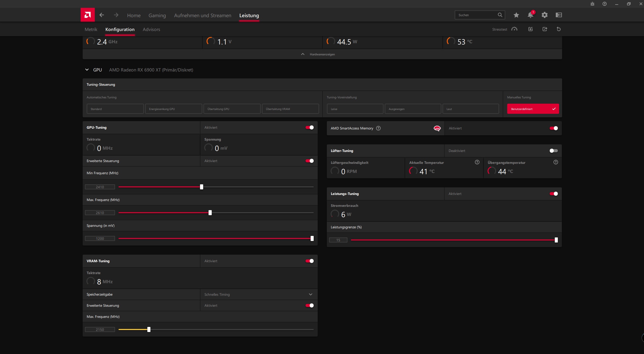Disable GPU-Tuning with its toggle
This screenshot has height=354, width=644.
(309, 127)
